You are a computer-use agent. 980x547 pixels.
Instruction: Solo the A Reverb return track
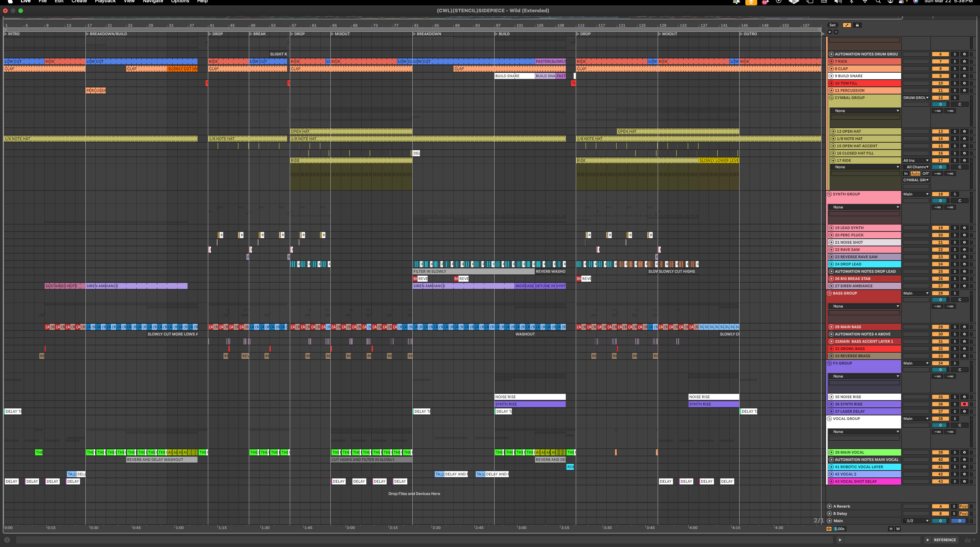pyautogui.click(x=954, y=506)
